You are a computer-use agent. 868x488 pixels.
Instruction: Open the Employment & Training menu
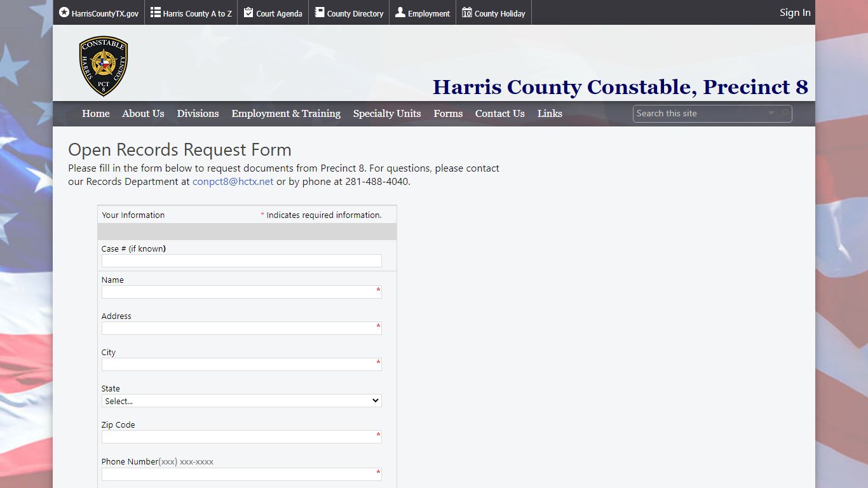286,114
